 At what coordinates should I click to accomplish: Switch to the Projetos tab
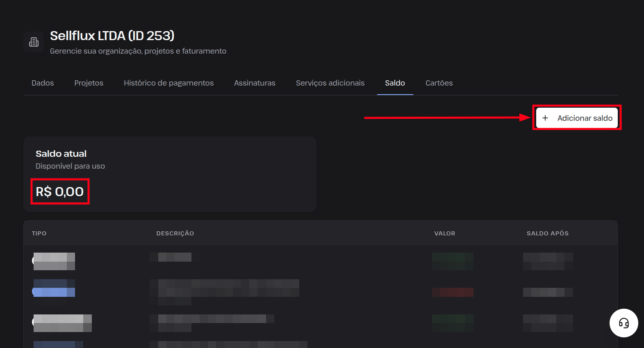(89, 83)
